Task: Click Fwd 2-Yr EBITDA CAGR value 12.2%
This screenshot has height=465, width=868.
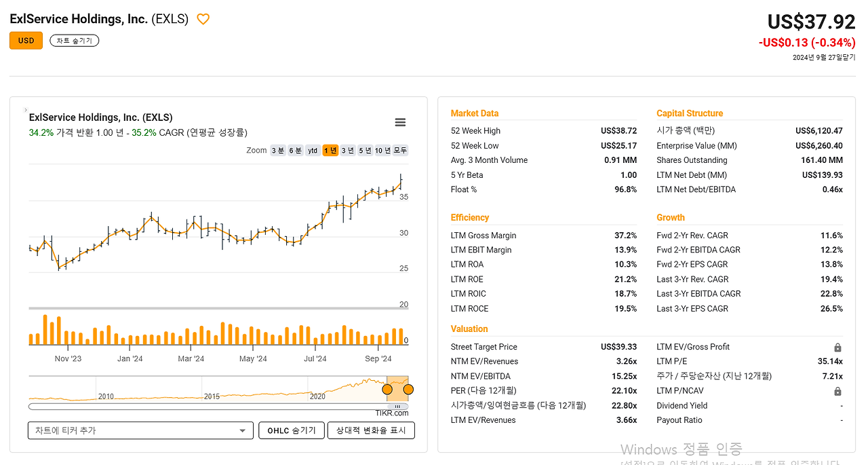Action: pyautogui.click(x=831, y=250)
